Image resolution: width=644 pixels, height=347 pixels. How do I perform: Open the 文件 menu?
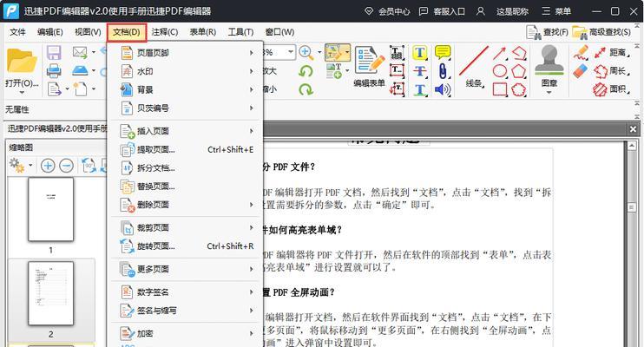coord(17,32)
